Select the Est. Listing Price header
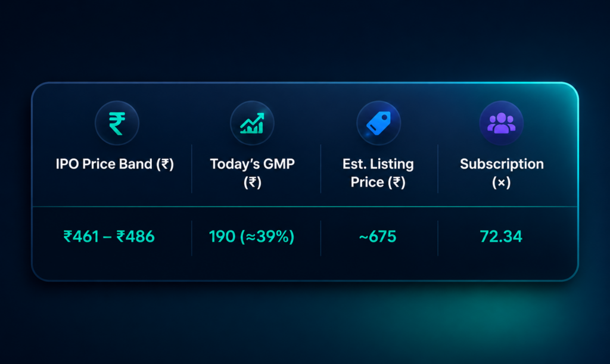The height and width of the screenshot is (364, 610). coord(378,173)
